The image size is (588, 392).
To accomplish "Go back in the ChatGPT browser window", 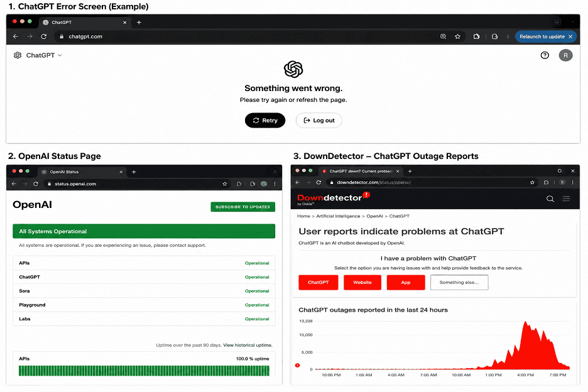I will (15, 36).
